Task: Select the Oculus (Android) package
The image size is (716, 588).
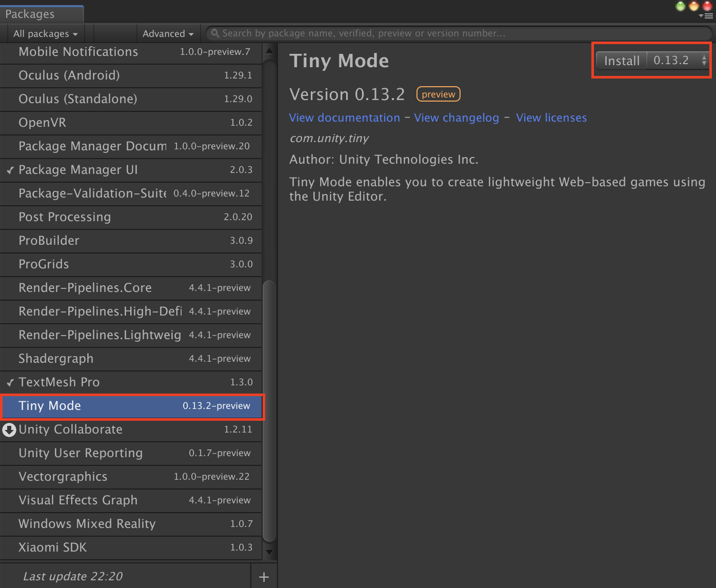Action: click(x=131, y=75)
